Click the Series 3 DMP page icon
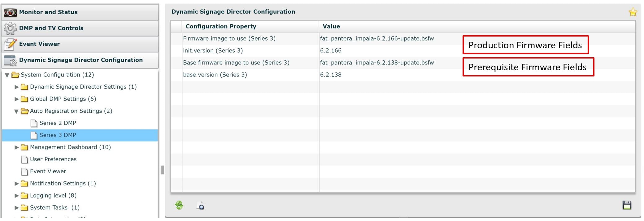644x221 pixels. click(34, 135)
